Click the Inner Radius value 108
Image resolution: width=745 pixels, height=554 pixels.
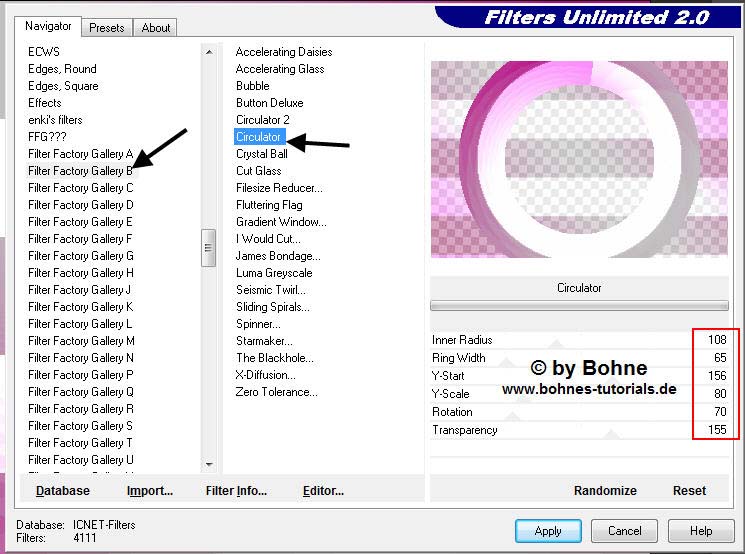pos(716,340)
